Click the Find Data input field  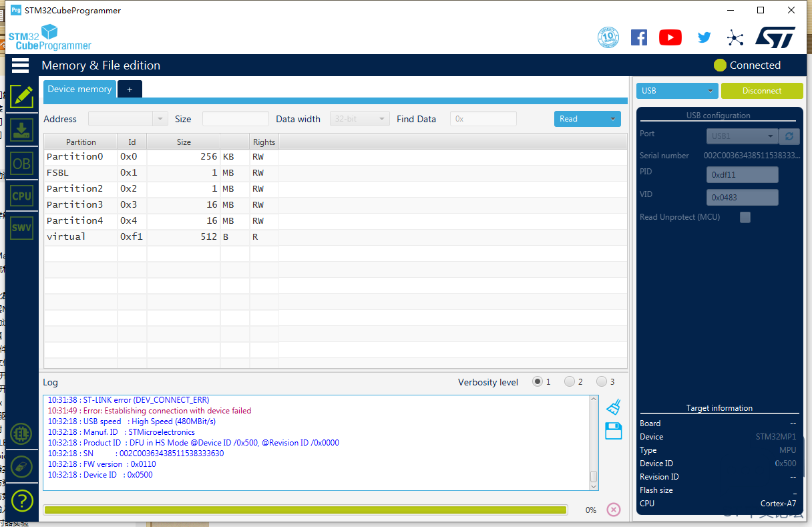click(483, 119)
